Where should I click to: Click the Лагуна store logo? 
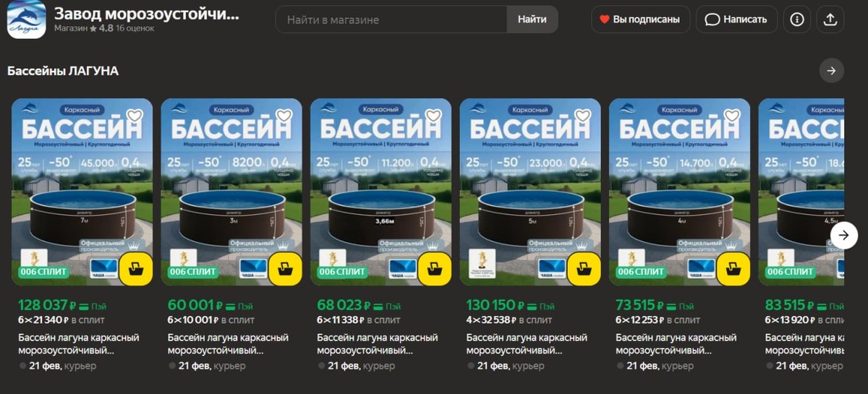27,20
